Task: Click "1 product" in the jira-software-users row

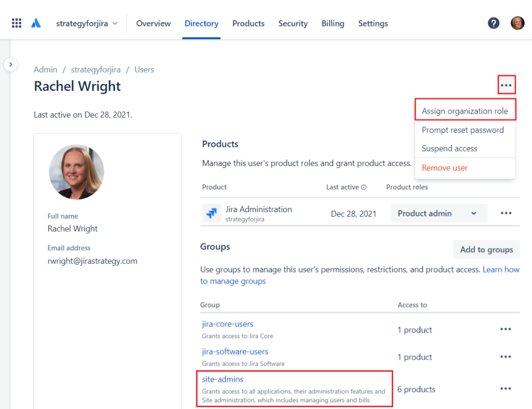Action: coord(415,357)
